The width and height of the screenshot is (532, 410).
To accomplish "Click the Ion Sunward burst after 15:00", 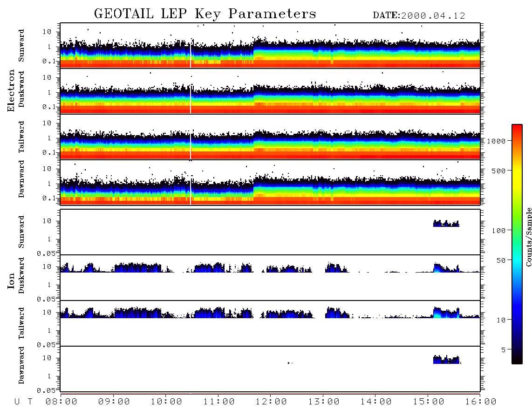I will (x=446, y=223).
